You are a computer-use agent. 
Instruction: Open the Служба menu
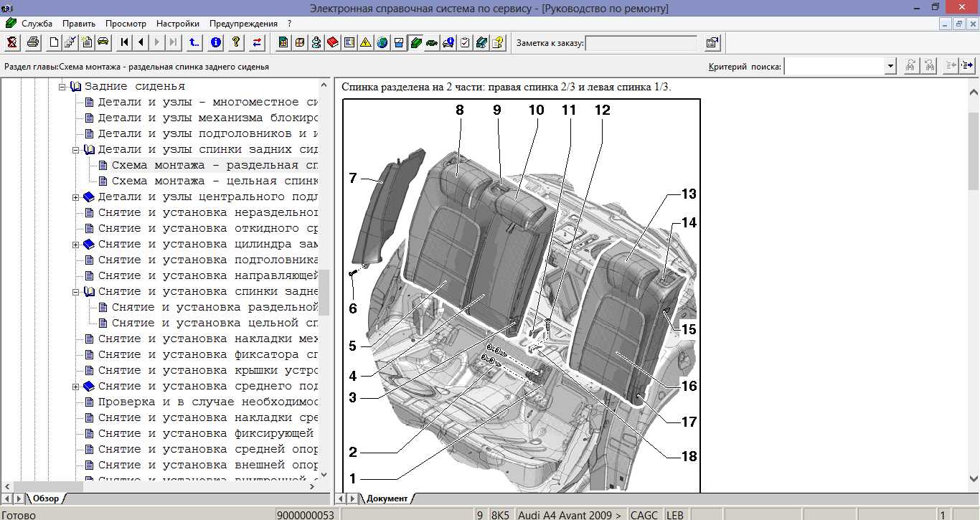pyautogui.click(x=37, y=24)
